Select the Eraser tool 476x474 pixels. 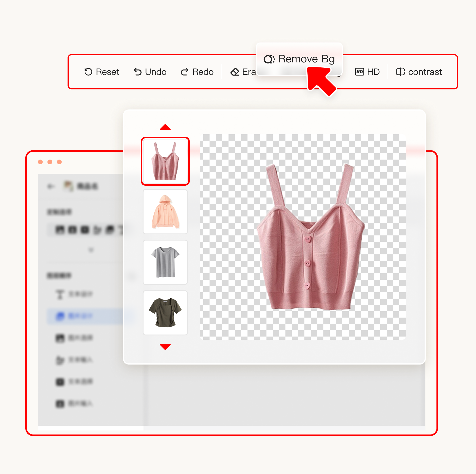(x=243, y=72)
